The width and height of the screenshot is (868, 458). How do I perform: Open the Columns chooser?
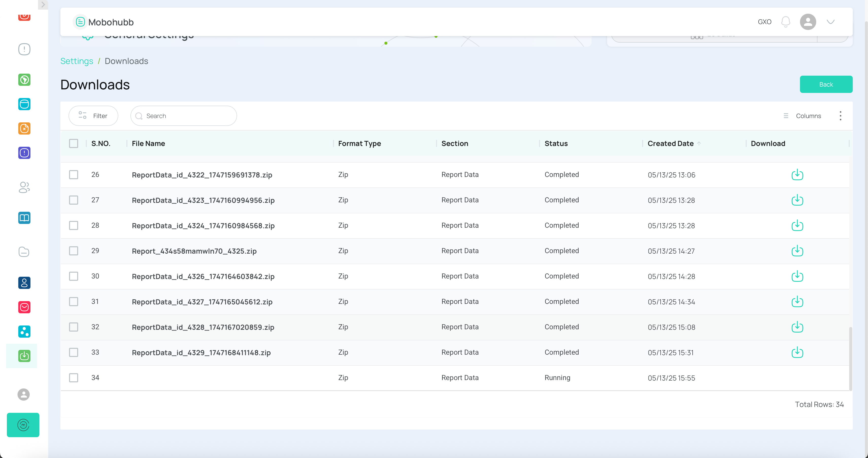pos(802,116)
